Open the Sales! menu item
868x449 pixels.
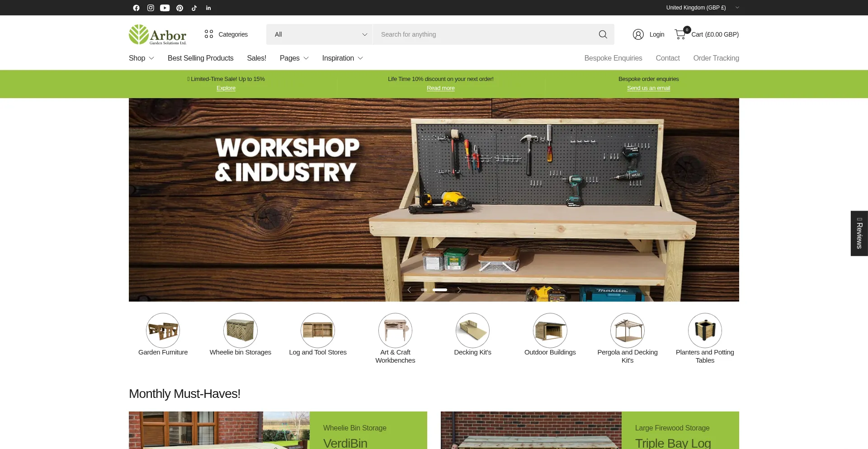click(256, 58)
